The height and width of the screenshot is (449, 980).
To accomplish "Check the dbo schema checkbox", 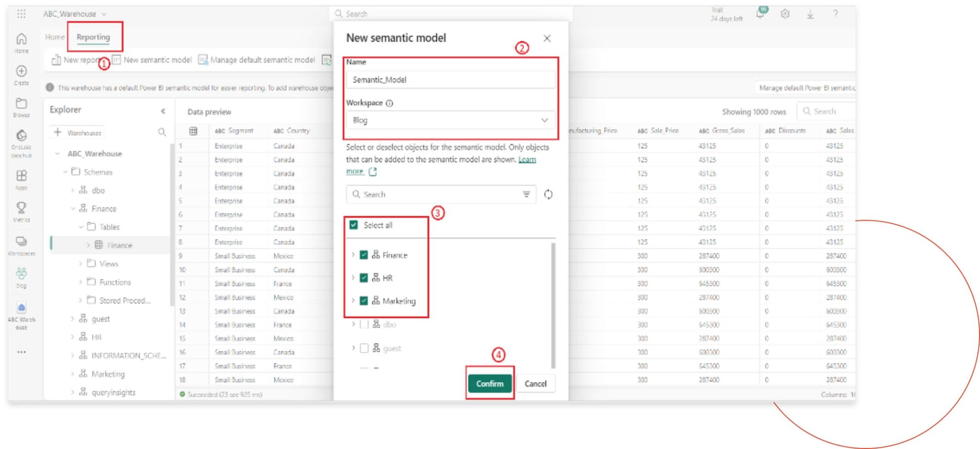I will click(364, 324).
